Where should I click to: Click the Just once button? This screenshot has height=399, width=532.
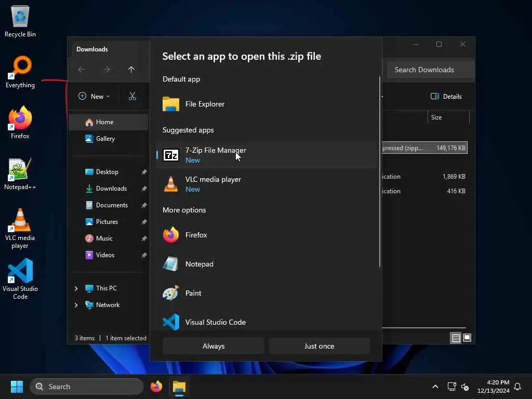pos(319,346)
